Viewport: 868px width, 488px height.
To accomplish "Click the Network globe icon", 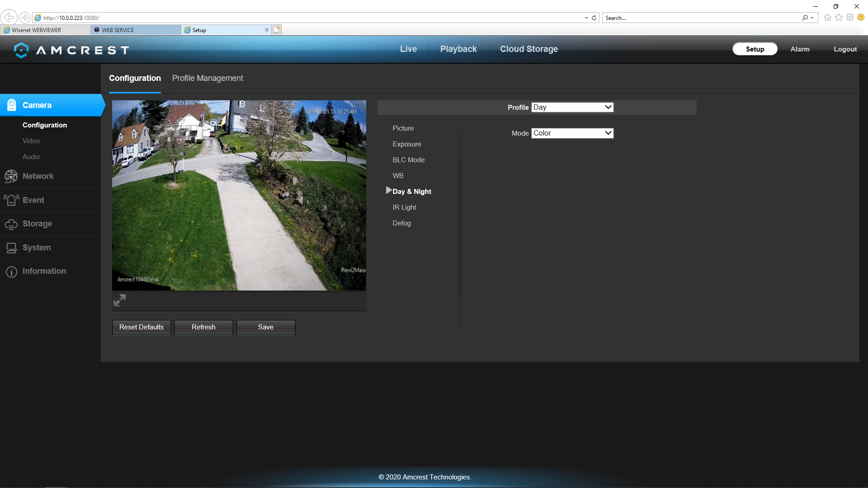I will click(x=11, y=176).
